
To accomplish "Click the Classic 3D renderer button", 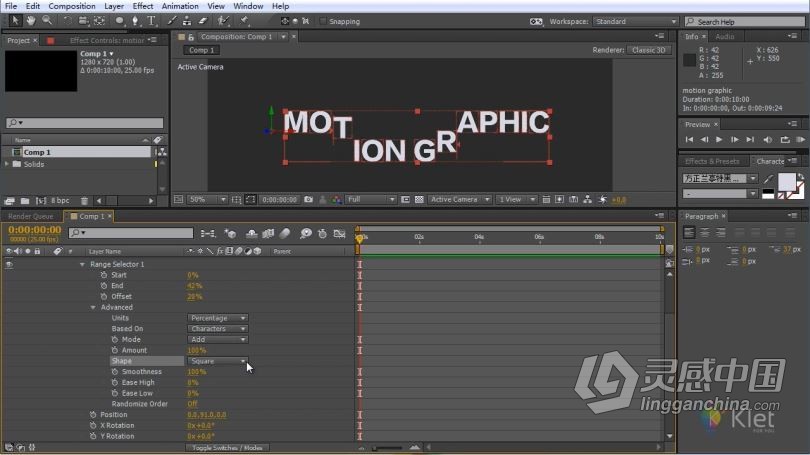I will [x=649, y=50].
